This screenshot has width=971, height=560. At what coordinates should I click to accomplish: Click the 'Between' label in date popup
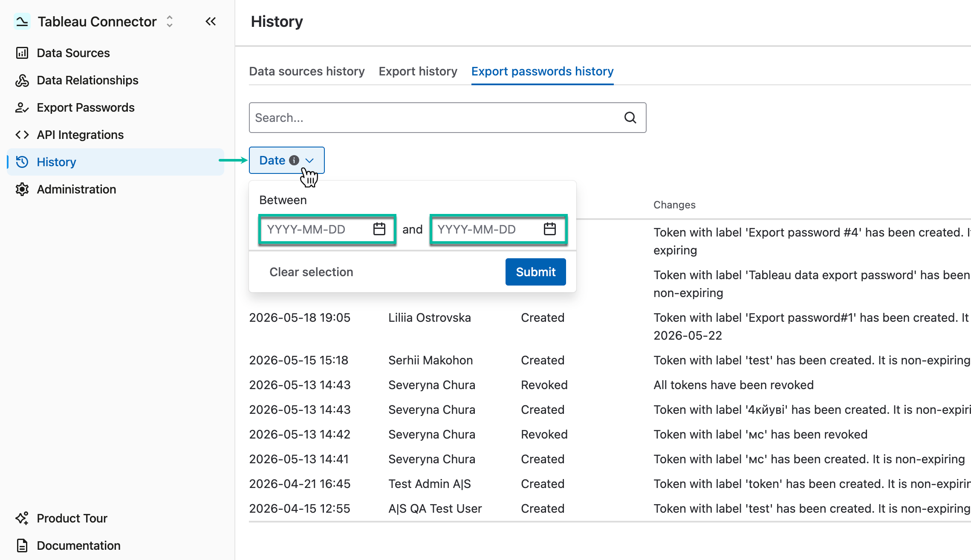coord(283,200)
